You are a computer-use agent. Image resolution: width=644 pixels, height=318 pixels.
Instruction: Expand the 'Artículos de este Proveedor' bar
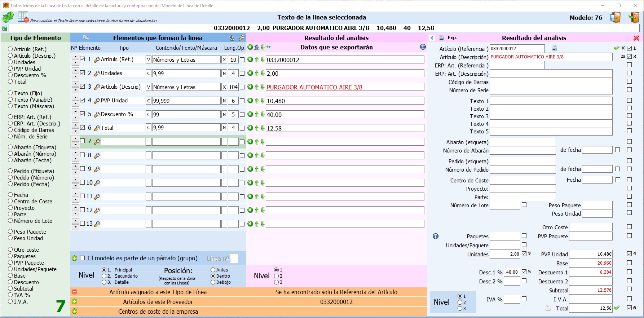(74, 301)
